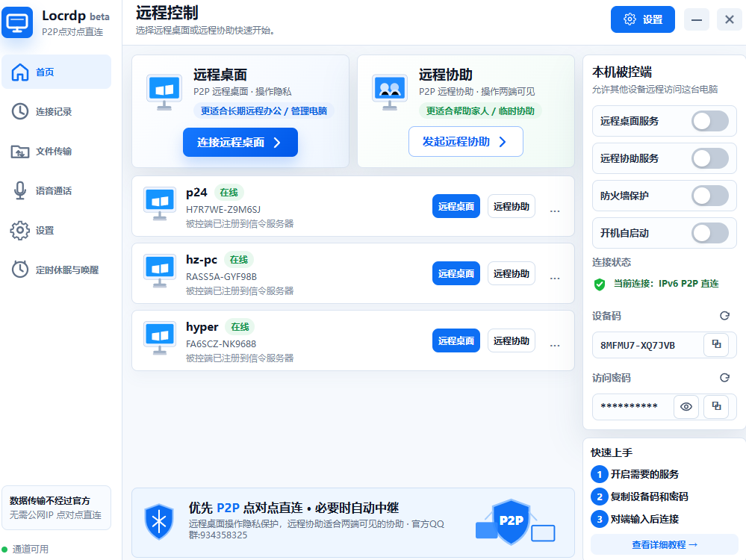Click the 数据传输不经过官方 info card
The width and height of the screenshot is (746, 560).
[x=56, y=508]
